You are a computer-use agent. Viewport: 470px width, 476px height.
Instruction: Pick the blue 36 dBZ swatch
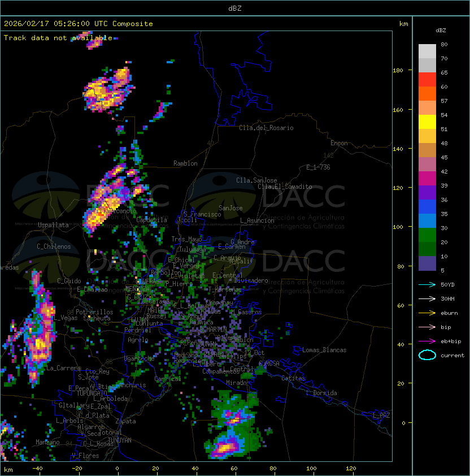tap(427, 207)
